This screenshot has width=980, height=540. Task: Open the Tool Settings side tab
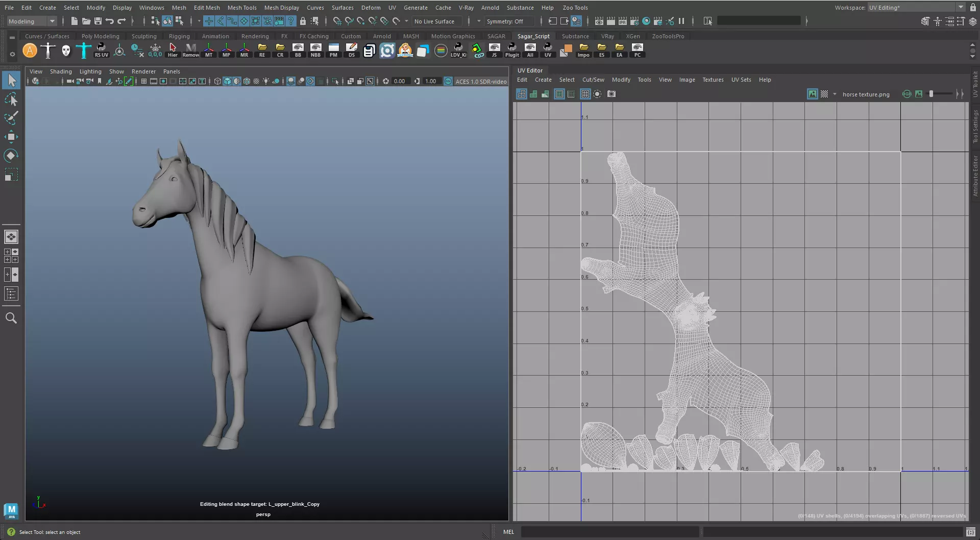975,127
